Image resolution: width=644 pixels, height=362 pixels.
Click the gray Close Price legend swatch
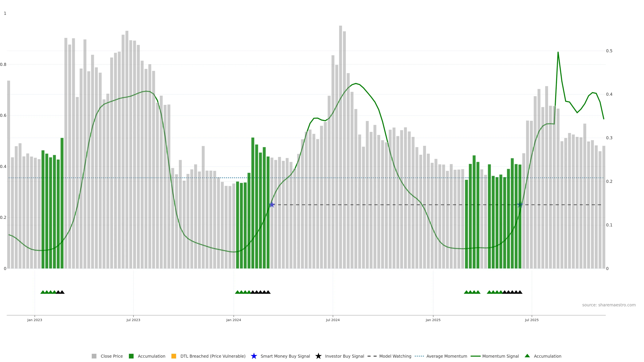tap(94, 356)
